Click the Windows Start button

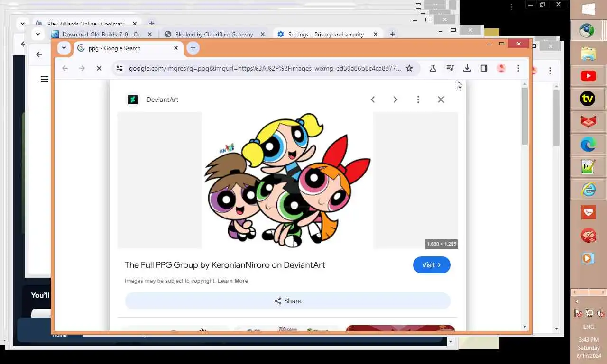pos(589,9)
